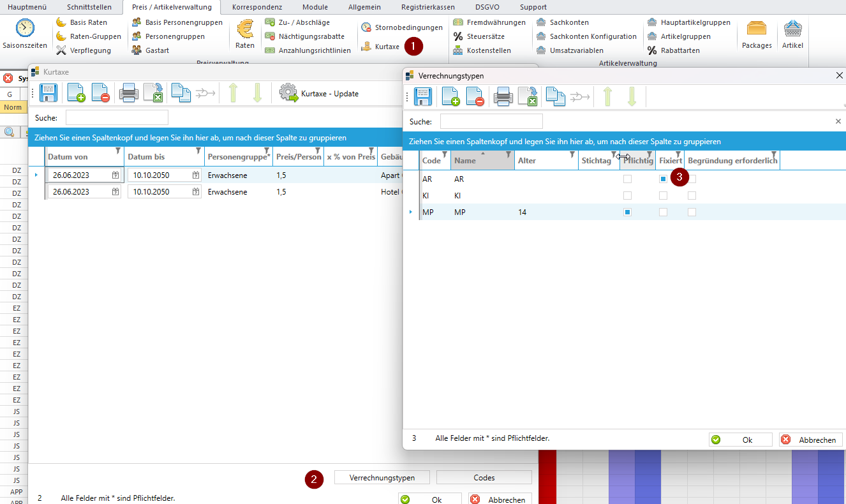Open Packages in ribbon
The image size is (846, 504).
tap(757, 35)
